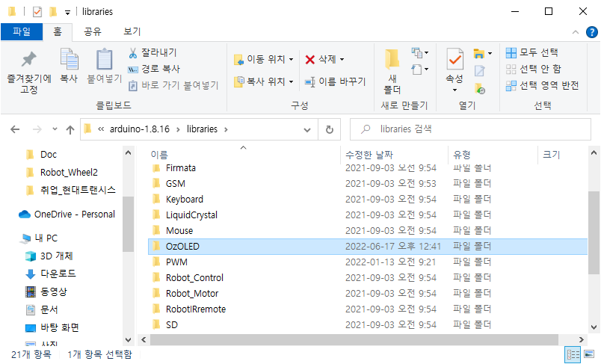The image size is (601, 364).
Task: Open OneDrive - Personal in sidebar
Action: pos(67,215)
